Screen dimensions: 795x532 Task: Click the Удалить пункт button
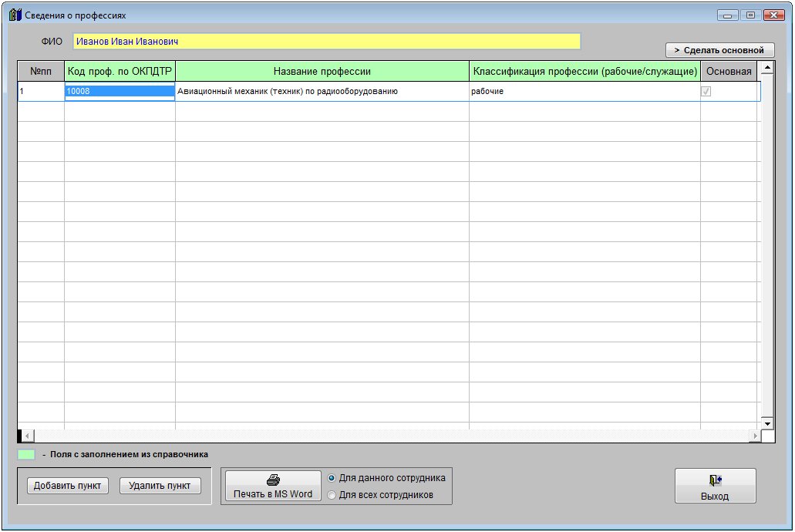160,485
